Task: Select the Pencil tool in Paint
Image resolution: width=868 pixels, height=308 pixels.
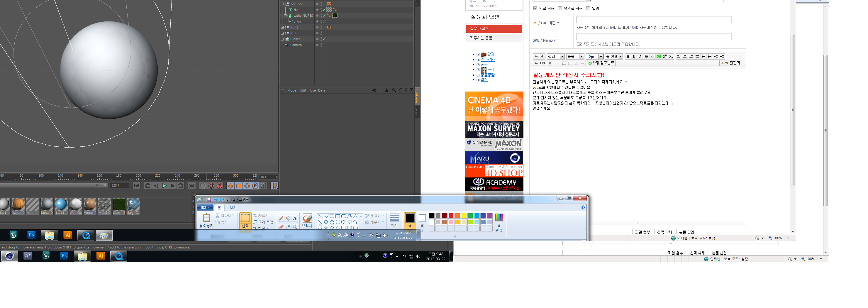Action: [281, 218]
